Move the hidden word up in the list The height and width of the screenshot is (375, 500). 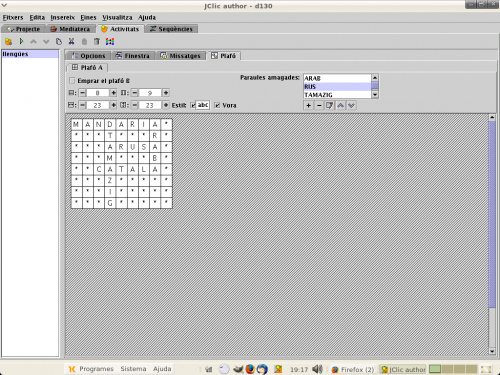click(x=340, y=105)
